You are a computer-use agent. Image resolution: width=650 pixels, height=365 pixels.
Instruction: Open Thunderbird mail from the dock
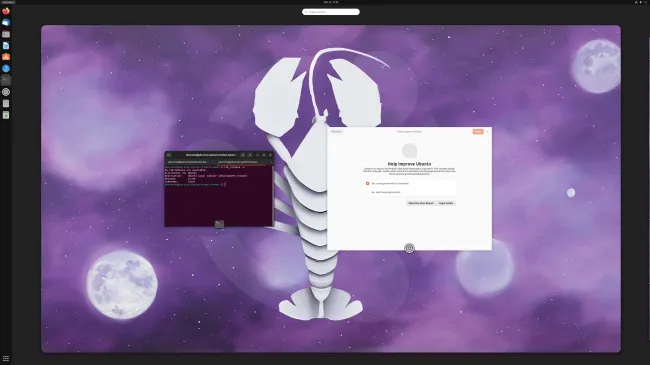(6, 22)
